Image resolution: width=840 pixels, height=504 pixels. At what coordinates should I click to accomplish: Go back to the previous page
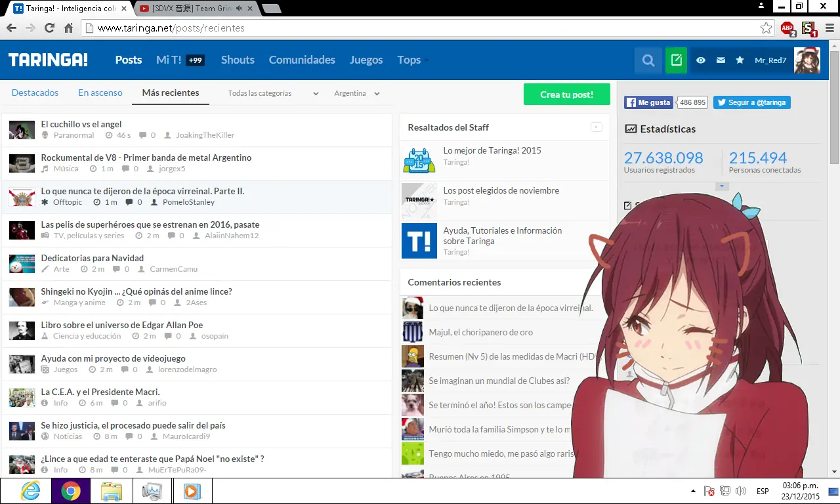[x=11, y=28]
